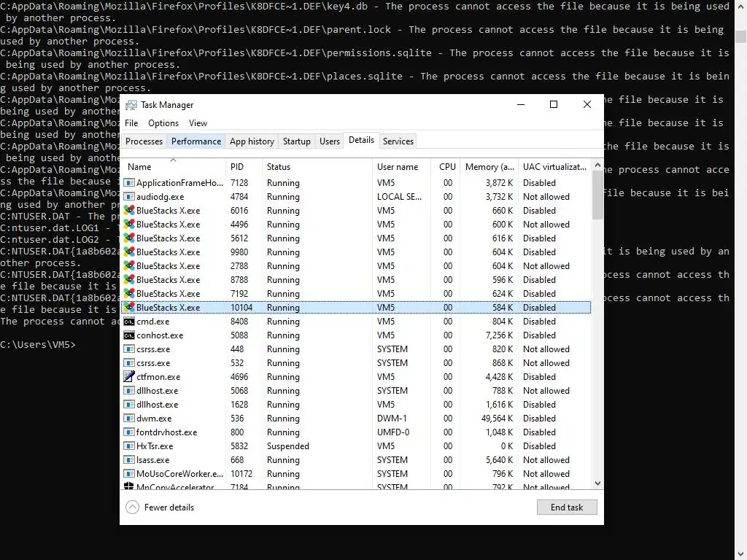Click the End task button
The height and width of the screenshot is (560, 747).
pos(567,507)
